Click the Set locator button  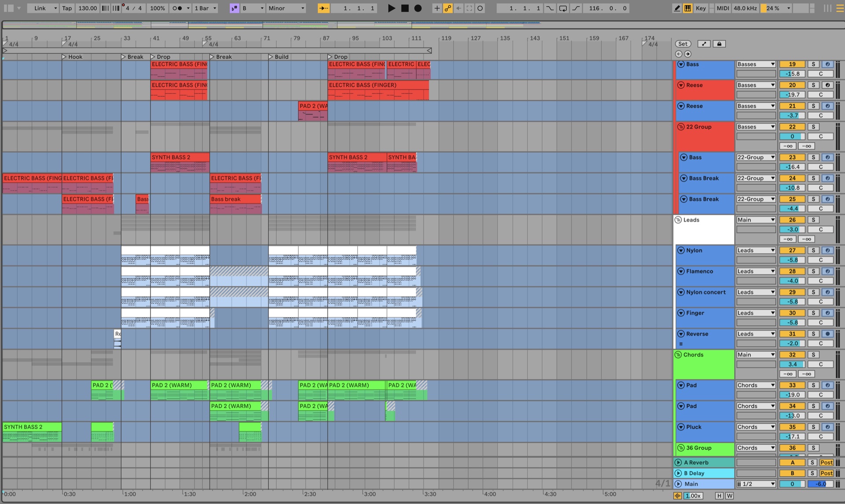click(683, 44)
